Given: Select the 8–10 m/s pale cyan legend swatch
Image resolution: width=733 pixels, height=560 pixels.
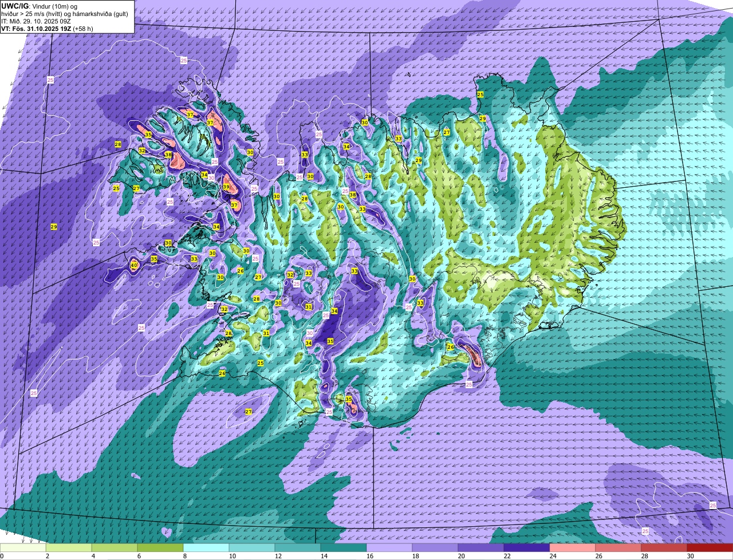Looking at the screenshot, I should point(206,547).
